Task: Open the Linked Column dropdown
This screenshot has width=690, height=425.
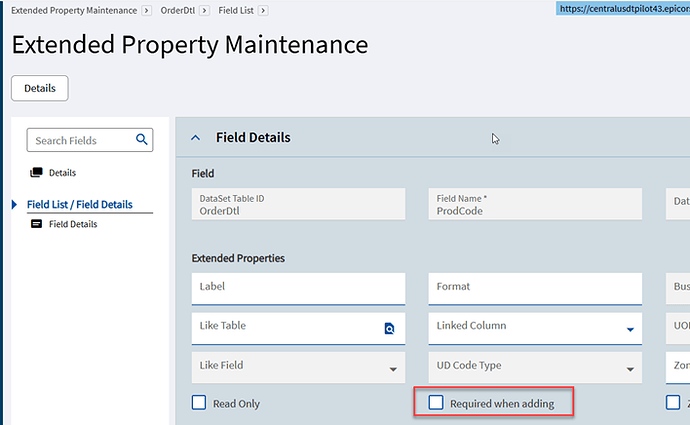Action: tap(631, 328)
